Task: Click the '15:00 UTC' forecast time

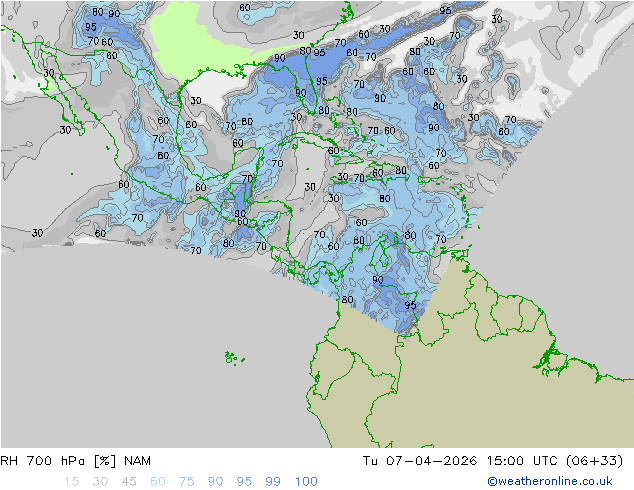Action: click(x=522, y=461)
